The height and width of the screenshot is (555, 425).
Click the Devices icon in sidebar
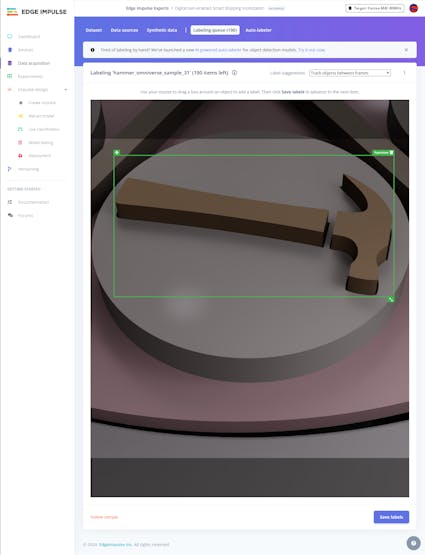coord(10,50)
